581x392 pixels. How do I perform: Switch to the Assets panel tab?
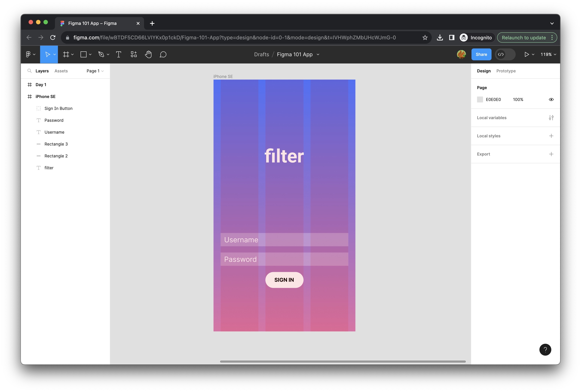click(x=61, y=71)
